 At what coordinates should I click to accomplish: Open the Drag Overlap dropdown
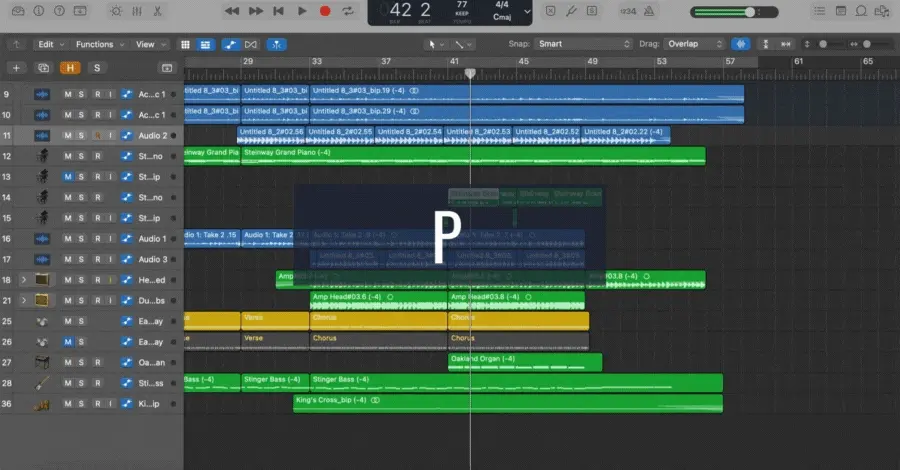tap(694, 44)
